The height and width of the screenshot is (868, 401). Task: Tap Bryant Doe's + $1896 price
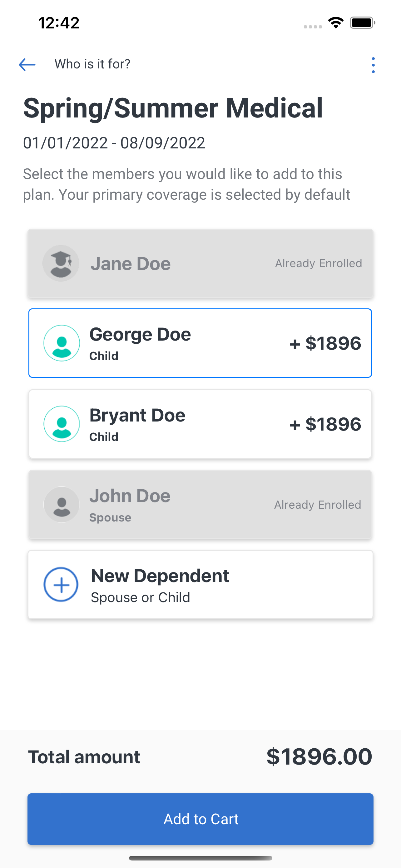[x=325, y=424]
